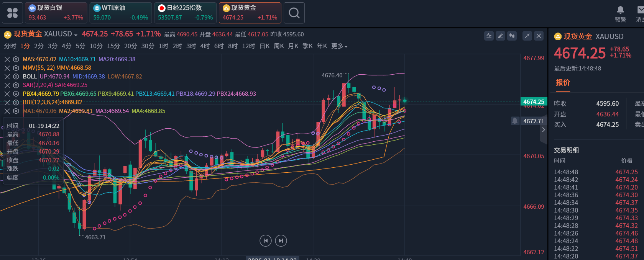Viewport: 644px width, 260px height.
Task: Expand the side panel chevron arrow
Action: [543, 130]
